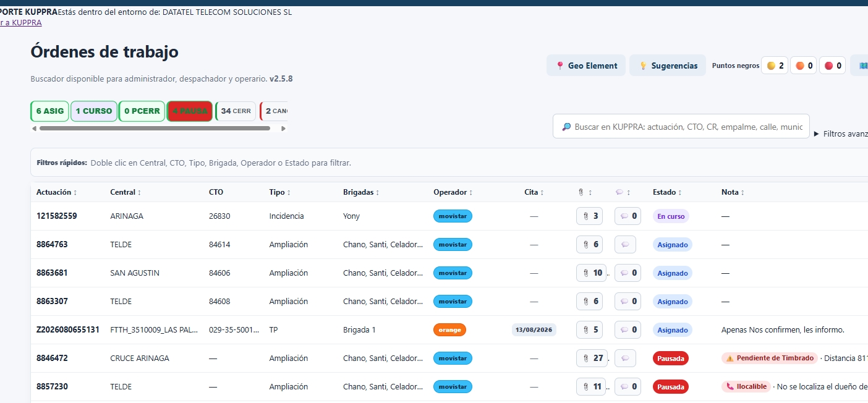Open attachments clip for actuación 121582559
Screen dimensions: 868x403
[x=590, y=216]
